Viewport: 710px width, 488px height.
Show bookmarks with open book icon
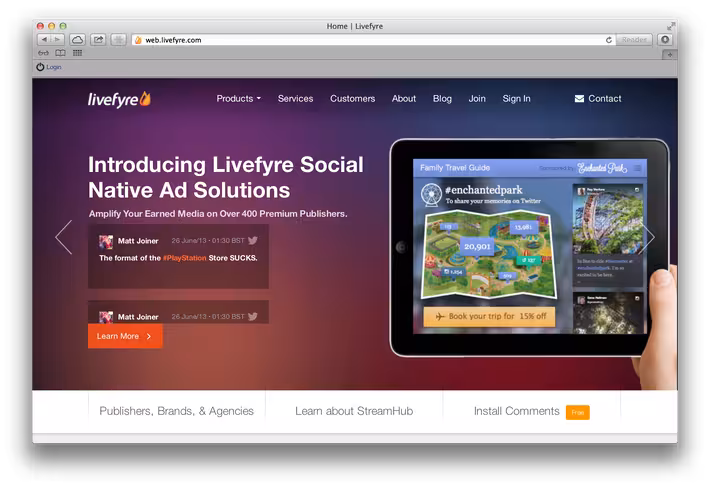click(60, 53)
